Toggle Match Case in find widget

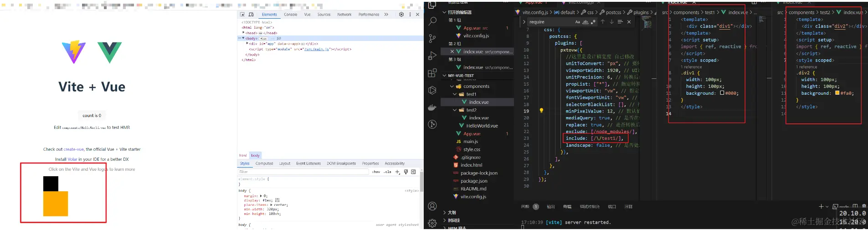click(x=578, y=22)
